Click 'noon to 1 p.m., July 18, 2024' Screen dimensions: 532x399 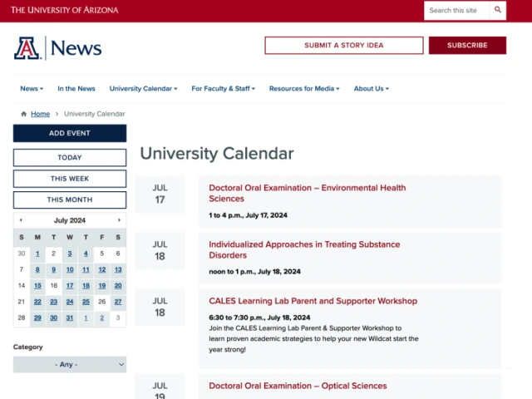254,272
